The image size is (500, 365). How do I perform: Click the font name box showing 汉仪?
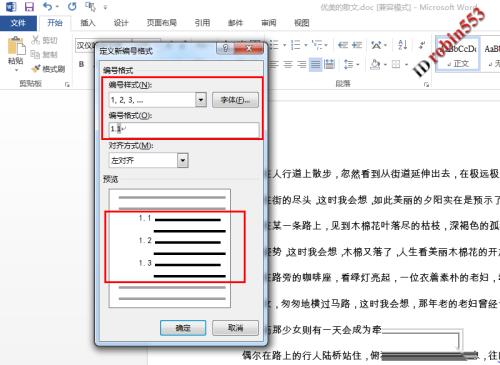(85, 46)
